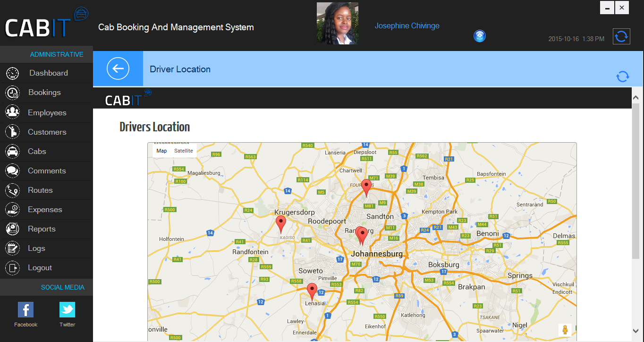
Task: Open the Dashboard clock icon
Action: [x=12, y=73]
